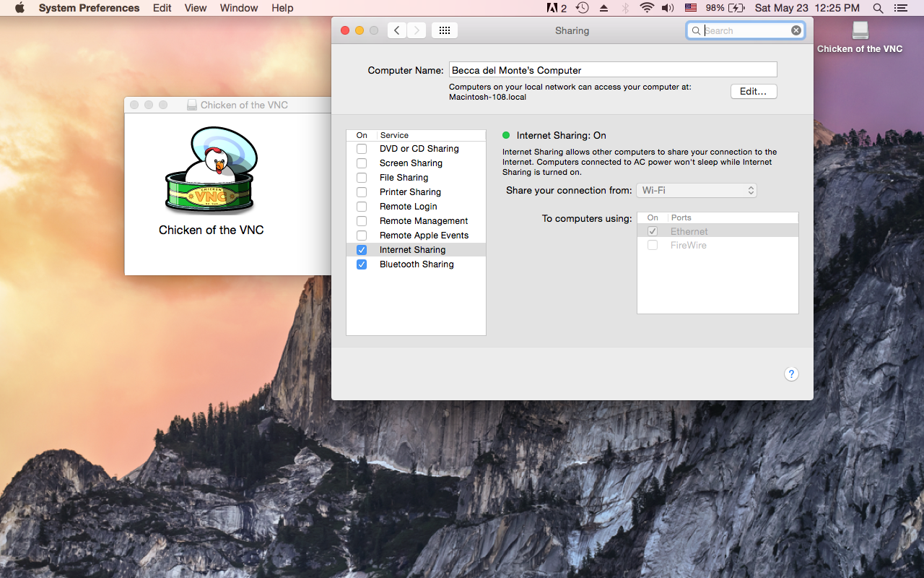924x578 pixels.
Task: Select the Internet Sharing service row
Action: click(x=416, y=250)
